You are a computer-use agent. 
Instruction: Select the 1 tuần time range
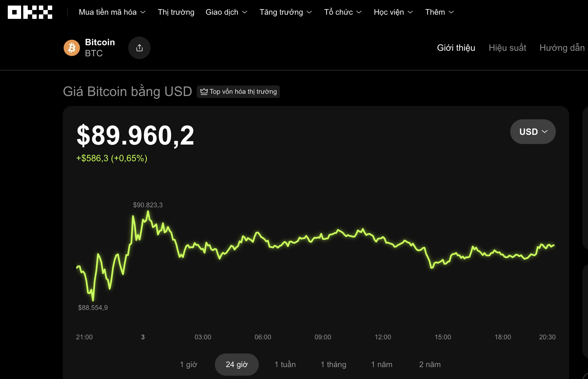[x=285, y=364]
